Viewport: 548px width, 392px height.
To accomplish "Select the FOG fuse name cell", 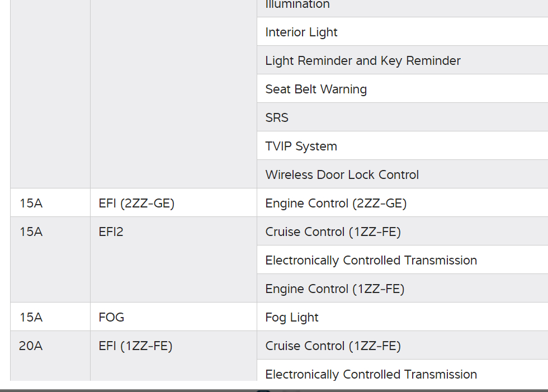I will (x=111, y=318).
